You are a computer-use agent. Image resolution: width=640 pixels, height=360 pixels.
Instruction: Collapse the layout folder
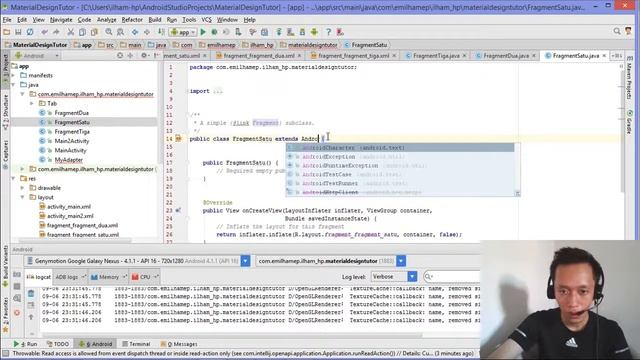(x=22, y=198)
